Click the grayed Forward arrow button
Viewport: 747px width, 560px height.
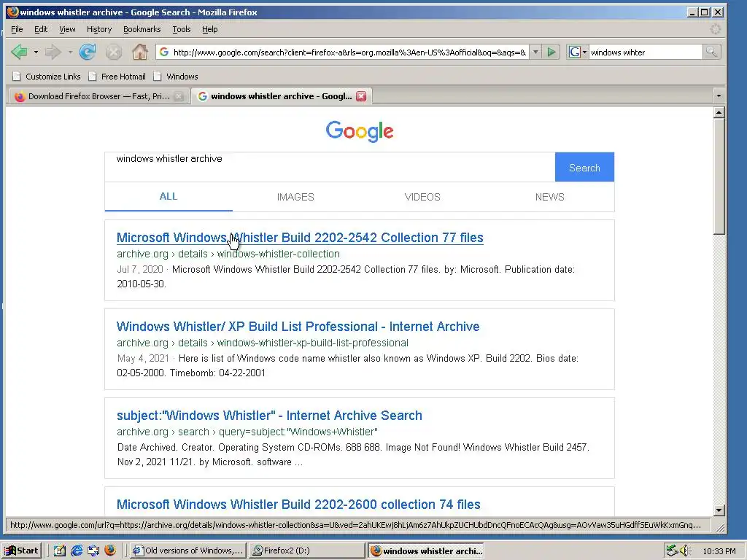[53, 52]
